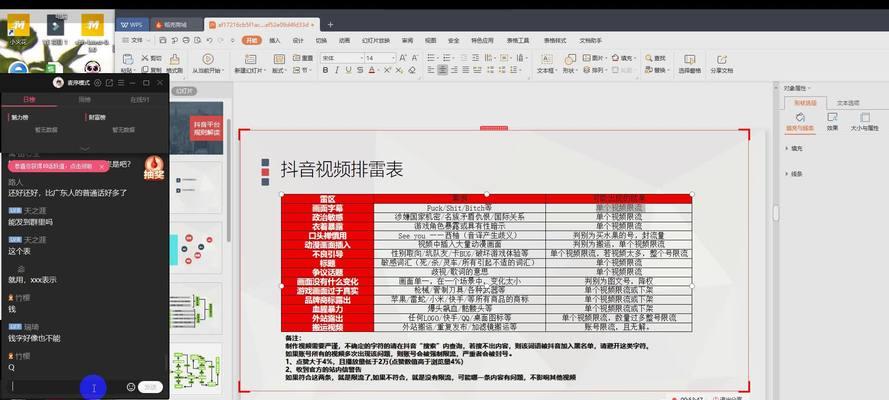Click the slide thumbnail panel scrollbar
Image resolution: width=889 pixels, height=400 pixels.
(228, 178)
